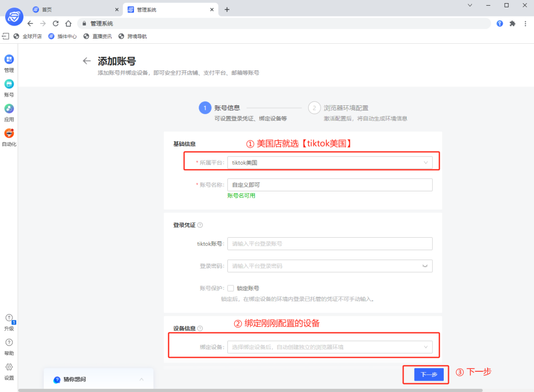The height and width of the screenshot is (392, 534).
Task: Open the browser three-dot menu
Action: tap(525, 23)
